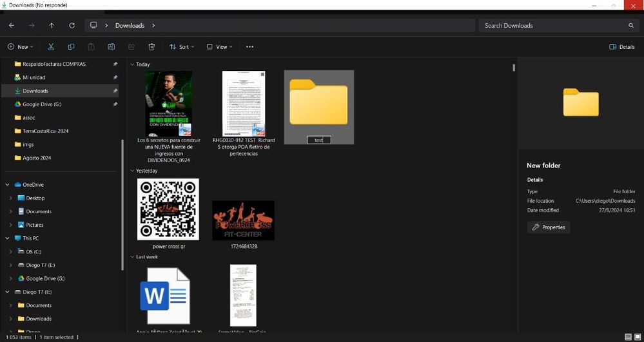The image size is (644, 342).
Task: Click the PC monitor icon in address bar
Action: 93,26
